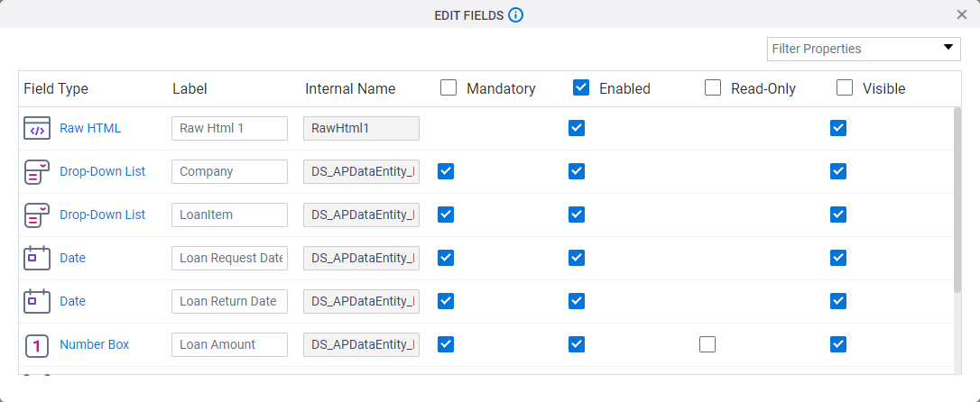Uncheck Visible for the Company row
This screenshot has width=980, height=402.
[838, 171]
